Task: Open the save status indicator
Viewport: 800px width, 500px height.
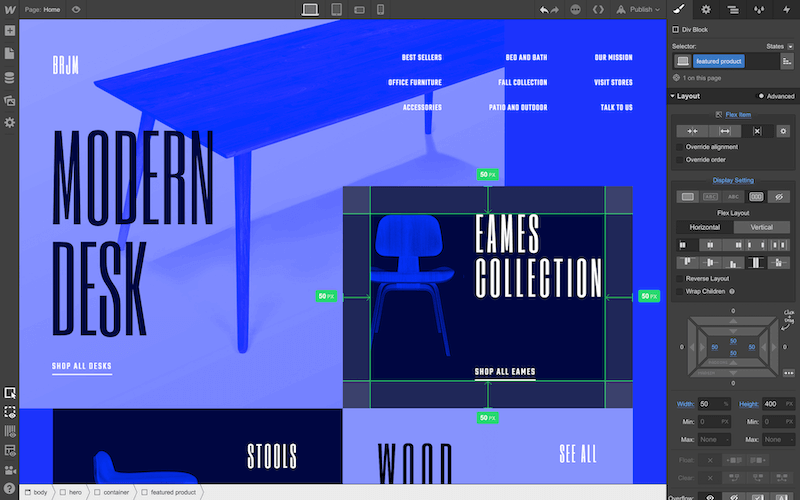Action: click(576, 10)
